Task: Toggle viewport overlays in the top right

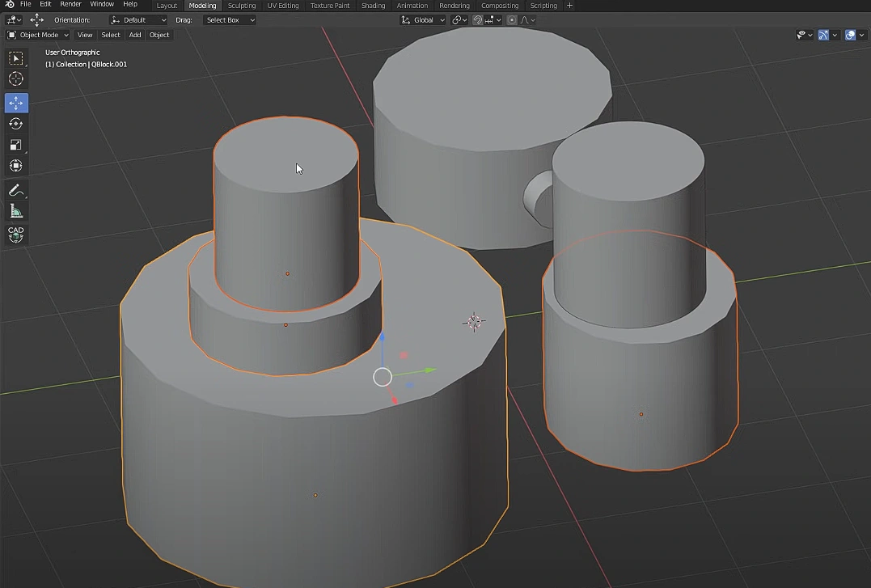Action: click(849, 35)
